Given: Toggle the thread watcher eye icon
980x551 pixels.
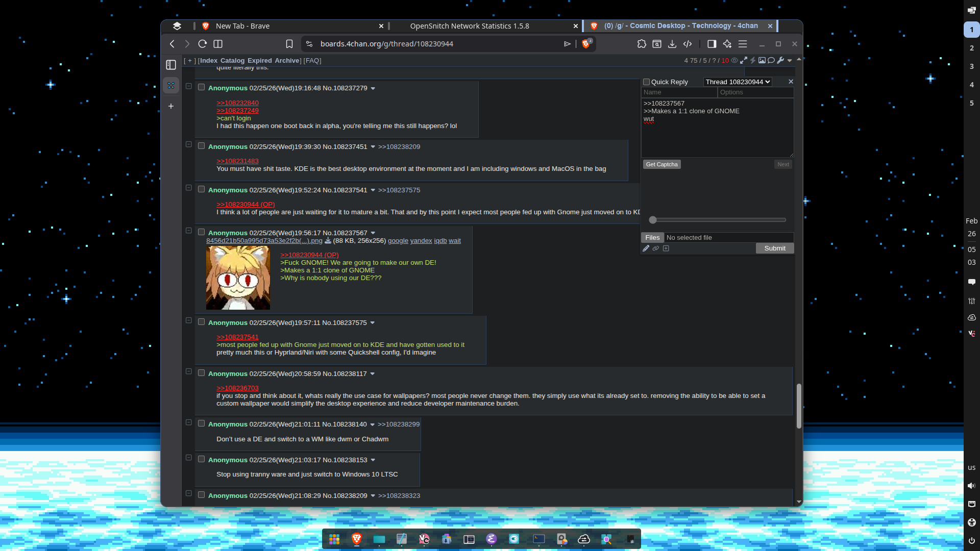Looking at the screenshot, I should tap(734, 60).
